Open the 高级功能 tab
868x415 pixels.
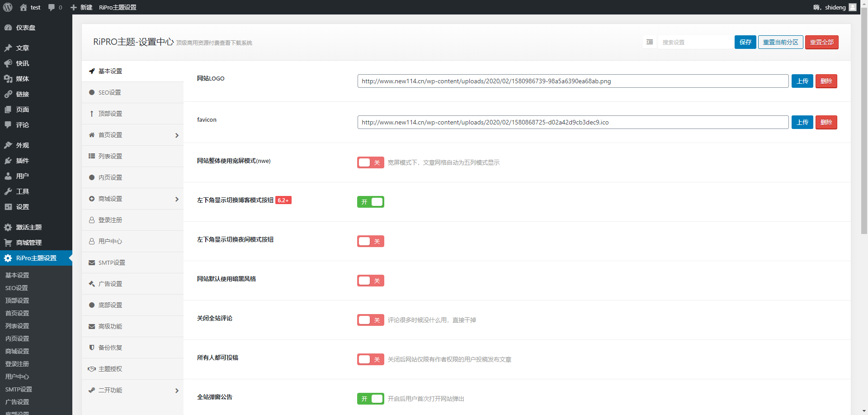click(132, 326)
